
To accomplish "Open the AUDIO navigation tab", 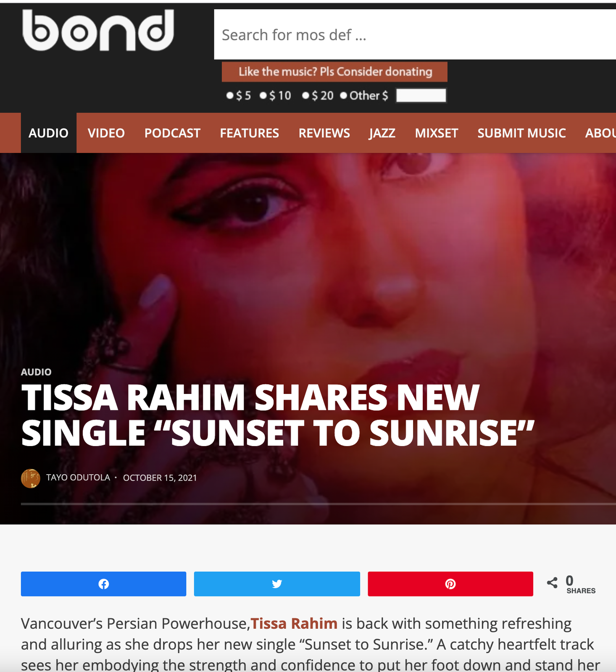I will click(x=49, y=133).
